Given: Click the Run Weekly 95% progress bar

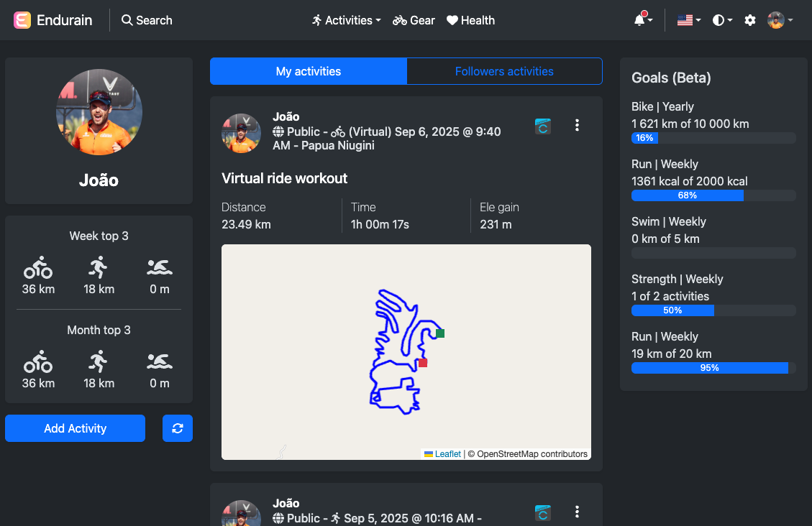Looking at the screenshot, I should pyautogui.click(x=710, y=367).
